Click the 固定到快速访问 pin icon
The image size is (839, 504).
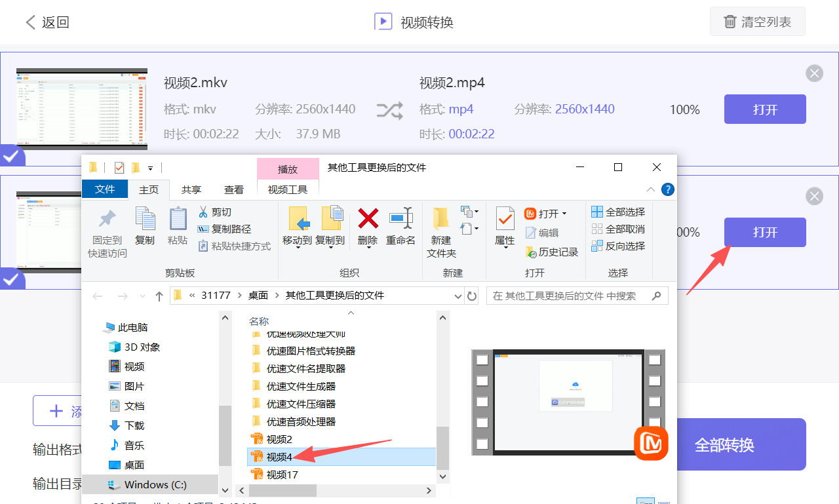click(x=107, y=218)
